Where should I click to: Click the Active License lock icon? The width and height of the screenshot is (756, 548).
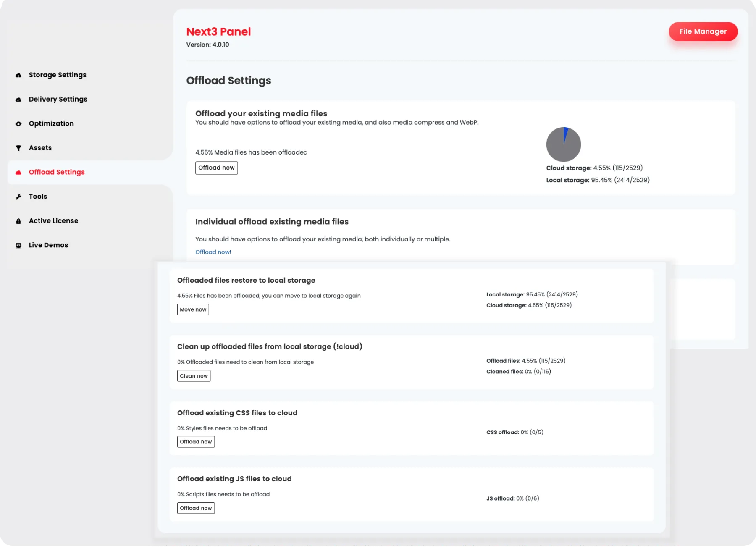pyautogui.click(x=18, y=221)
